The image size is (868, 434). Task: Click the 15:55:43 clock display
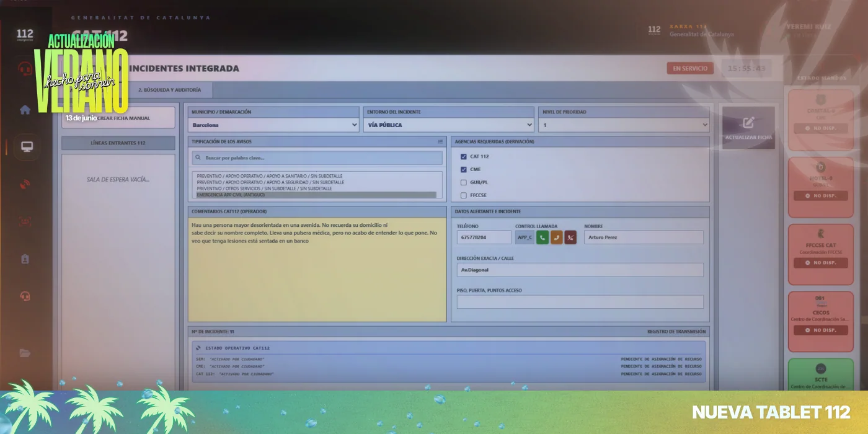point(747,69)
